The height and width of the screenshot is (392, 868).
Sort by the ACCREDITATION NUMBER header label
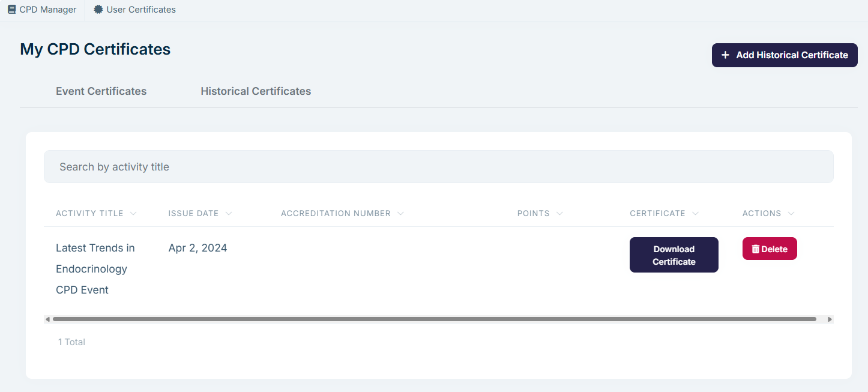coord(336,214)
